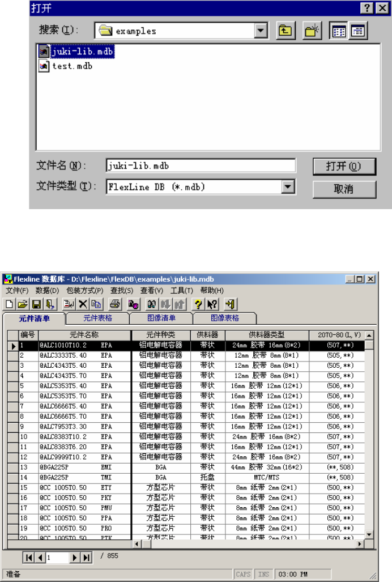Click the Exit door icon in toolbar
Image resolution: width=392 pixels, height=582 pixels.
tap(231, 304)
